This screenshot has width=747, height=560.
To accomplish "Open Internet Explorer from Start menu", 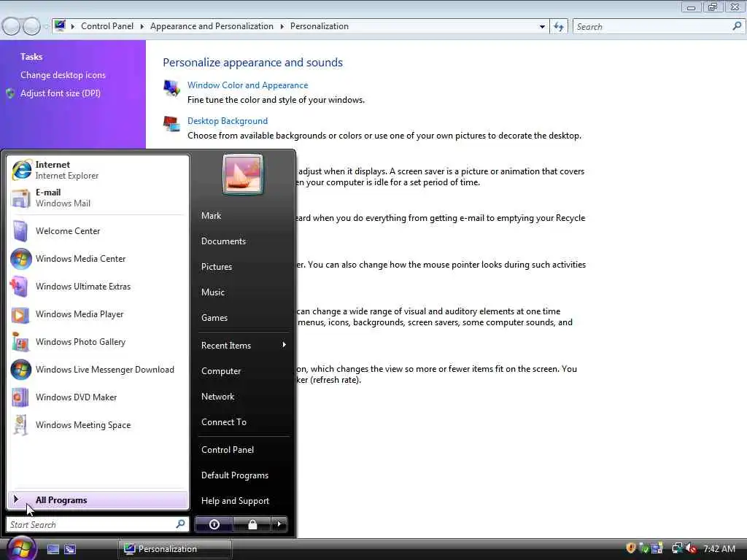I will 98,170.
